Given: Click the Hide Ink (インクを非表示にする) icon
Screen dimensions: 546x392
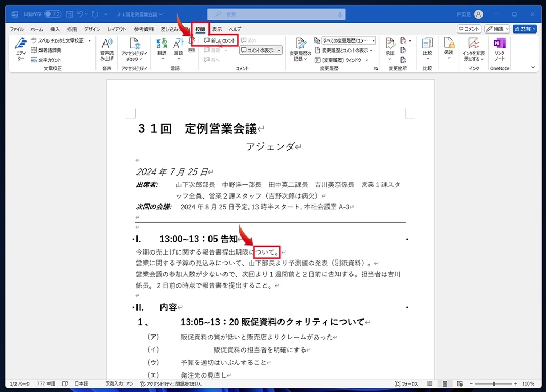Looking at the screenshot, I should [x=473, y=44].
